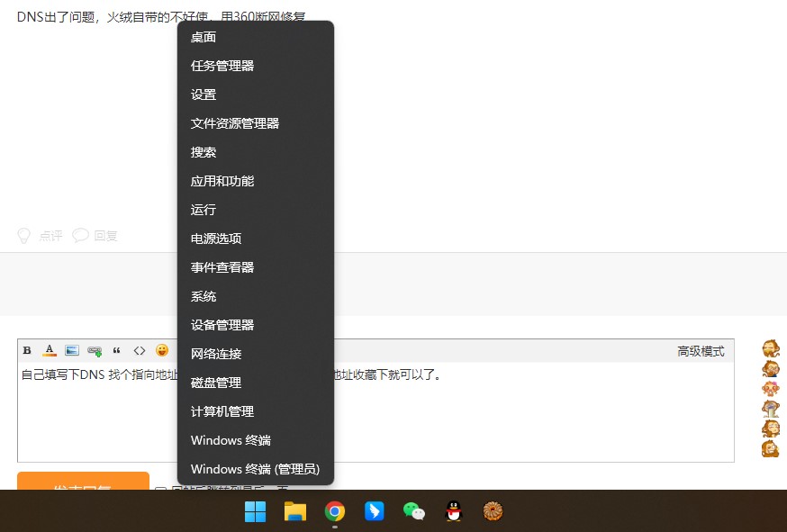Toggle bold formatting in the reply editor
Image resolution: width=787 pixels, height=532 pixels.
coord(27,350)
